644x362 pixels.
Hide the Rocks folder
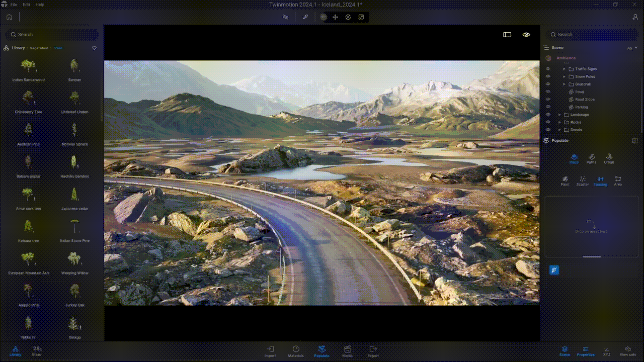click(x=548, y=122)
